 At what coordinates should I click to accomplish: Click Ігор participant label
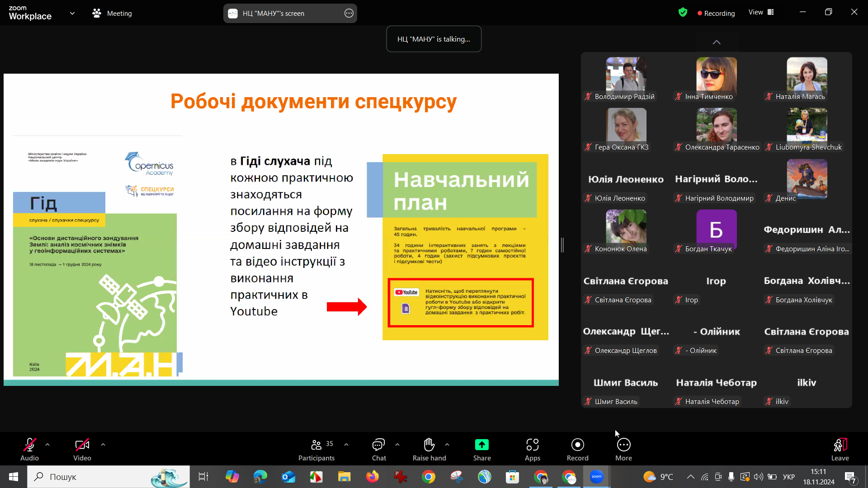[691, 300]
